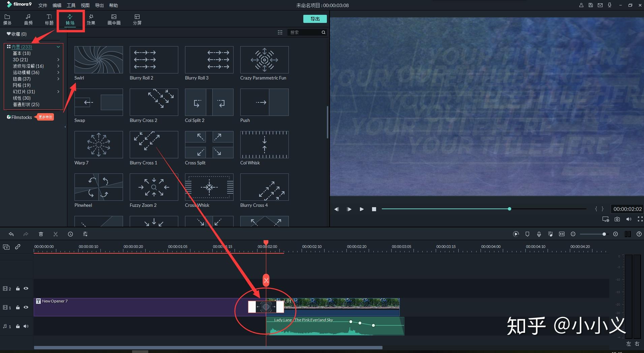The width and height of the screenshot is (644, 353).
Task: Add a marker with the shield icon
Action: tap(527, 234)
